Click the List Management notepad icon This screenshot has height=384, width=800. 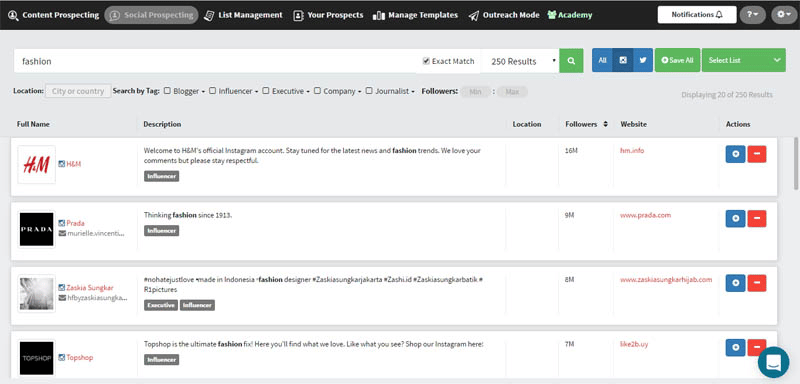(x=209, y=15)
